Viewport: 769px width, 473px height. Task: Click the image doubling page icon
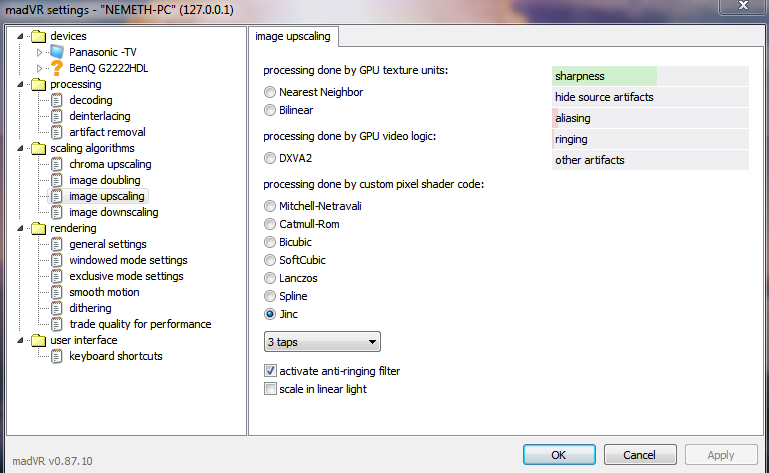coord(57,180)
